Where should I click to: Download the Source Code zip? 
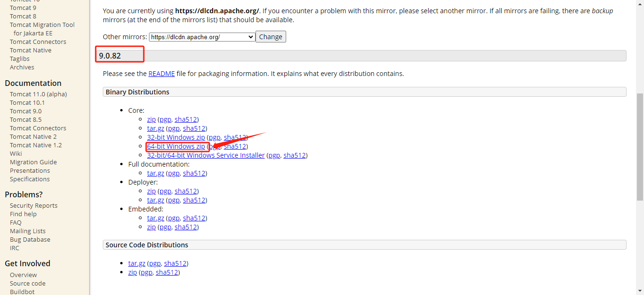[132, 272]
